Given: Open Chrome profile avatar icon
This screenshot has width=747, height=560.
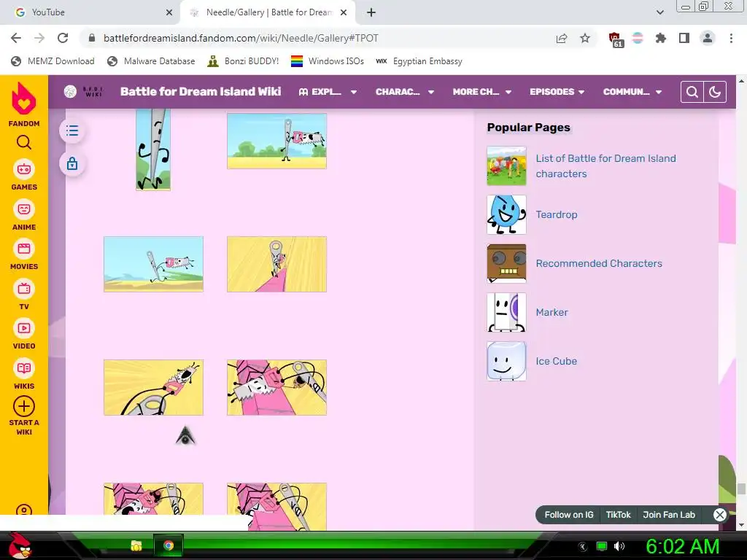Looking at the screenshot, I should [x=708, y=38].
